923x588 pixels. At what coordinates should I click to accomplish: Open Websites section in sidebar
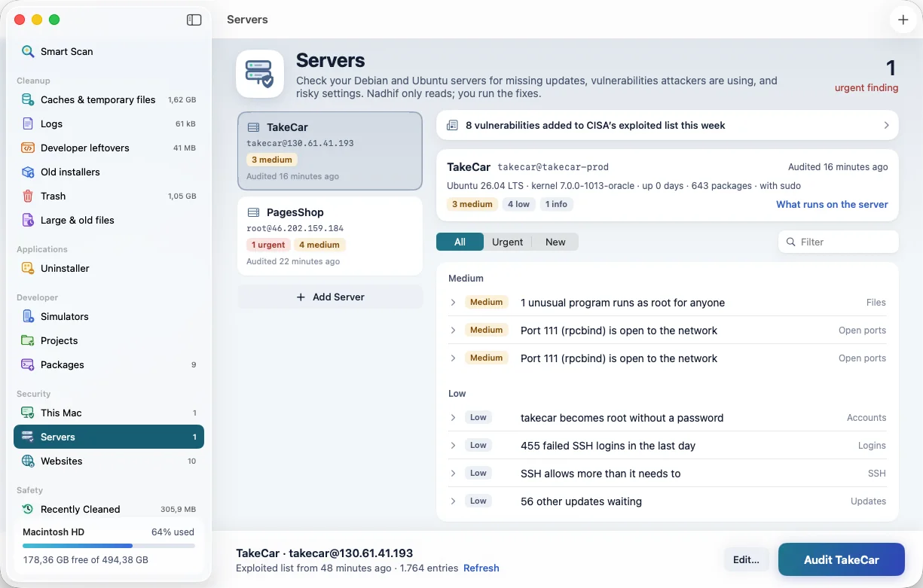[108, 461]
